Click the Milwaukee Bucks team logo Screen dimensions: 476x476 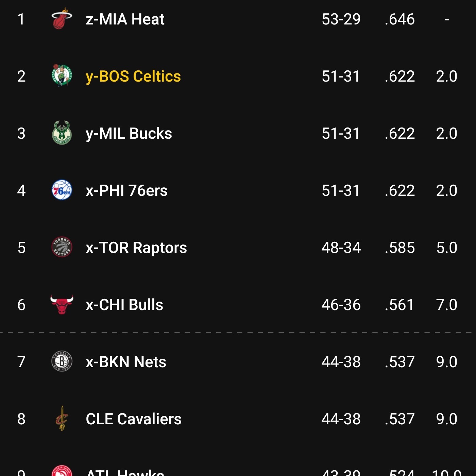(62, 133)
